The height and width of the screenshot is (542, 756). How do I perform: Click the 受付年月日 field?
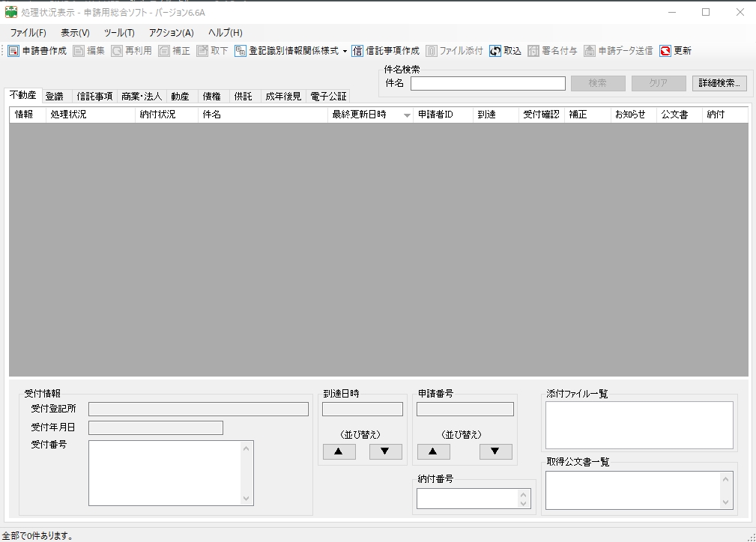tap(156, 427)
